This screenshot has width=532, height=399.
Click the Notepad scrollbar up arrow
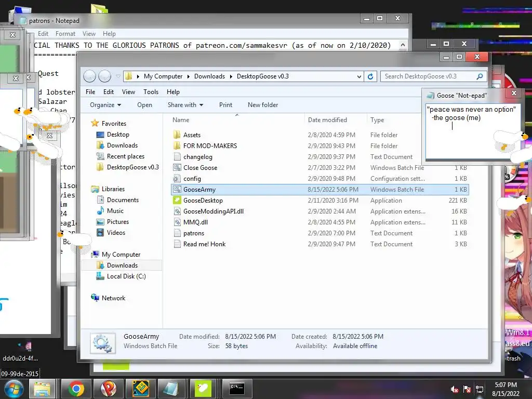tap(403, 45)
